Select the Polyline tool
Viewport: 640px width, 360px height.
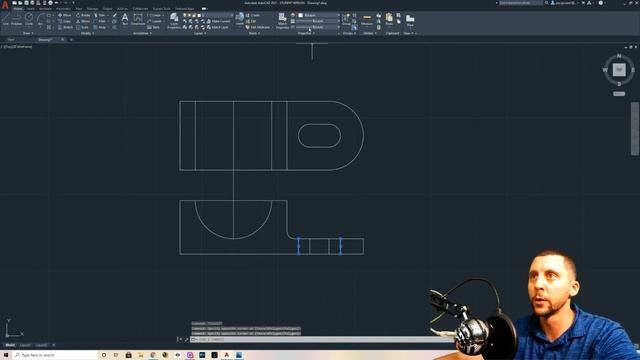17,19
